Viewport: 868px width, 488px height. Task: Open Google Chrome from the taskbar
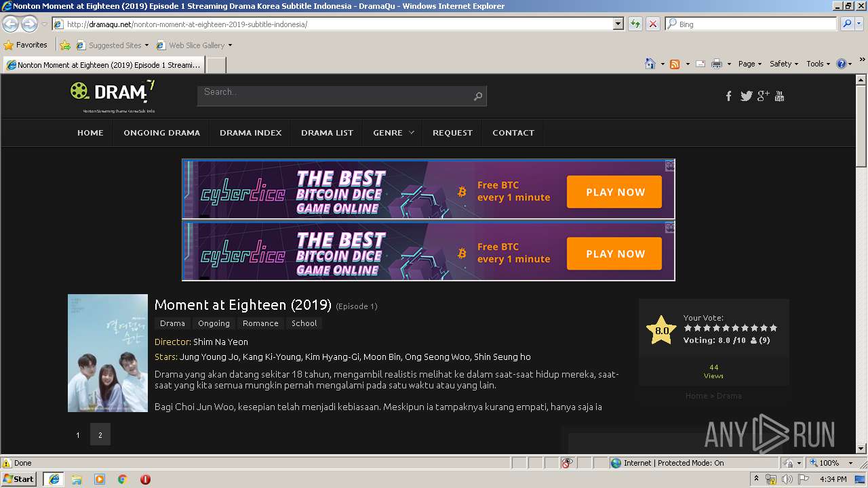(x=123, y=479)
